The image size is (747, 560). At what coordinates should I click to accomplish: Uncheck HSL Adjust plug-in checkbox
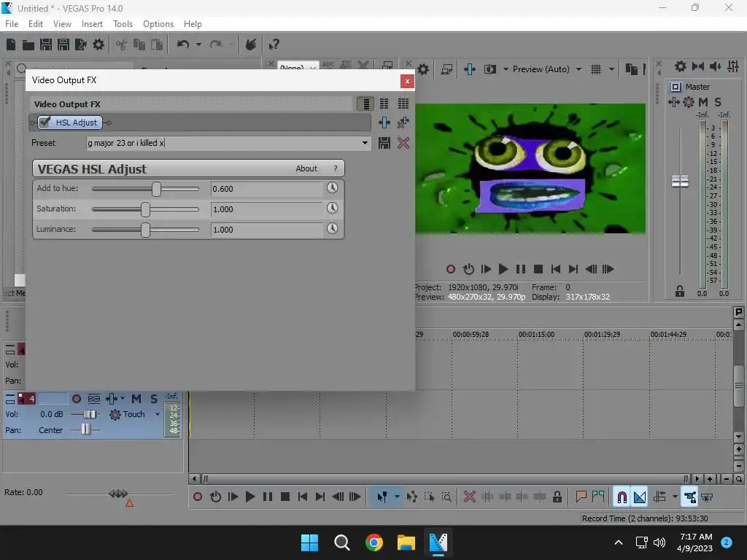pos(44,122)
